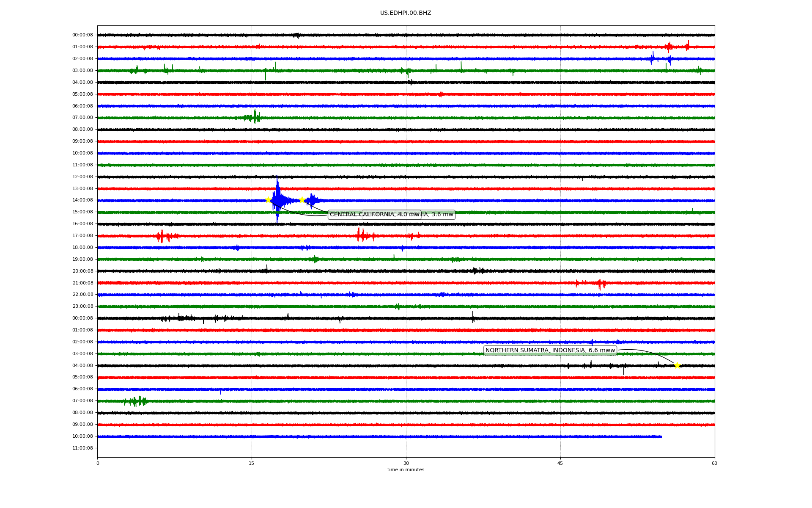The width and height of the screenshot is (812, 508).
Task: Click the Northern Sumatra event yellow star
Action: [677, 365]
